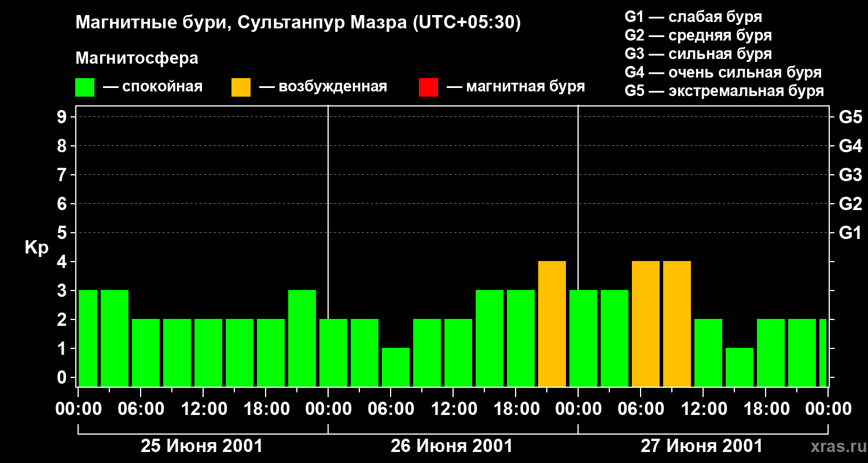The image size is (868, 463).
Task: Click the G3 label on the right axis
Action: pyautogui.click(x=850, y=175)
